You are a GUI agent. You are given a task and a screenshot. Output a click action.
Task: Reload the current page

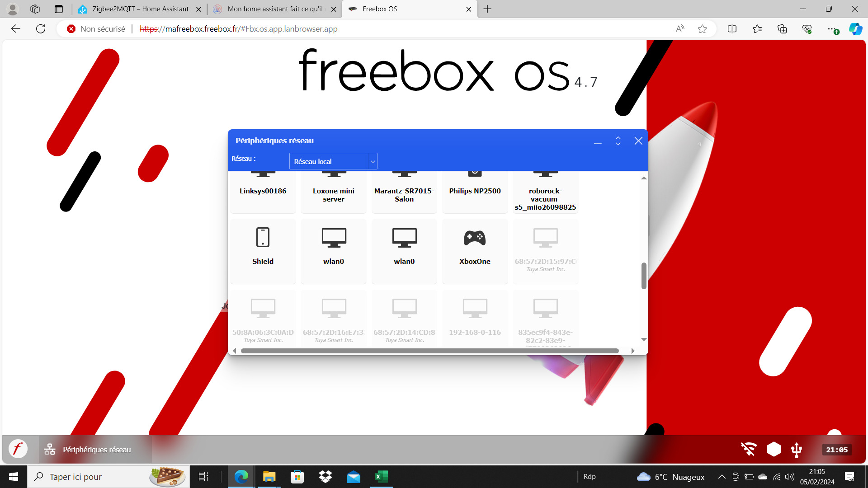41,29
